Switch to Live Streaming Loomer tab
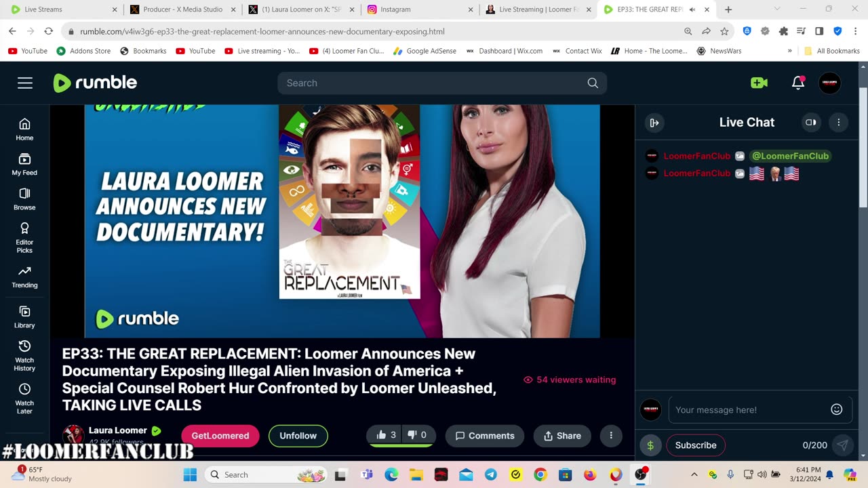 pyautogui.click(x=538, y=9)
